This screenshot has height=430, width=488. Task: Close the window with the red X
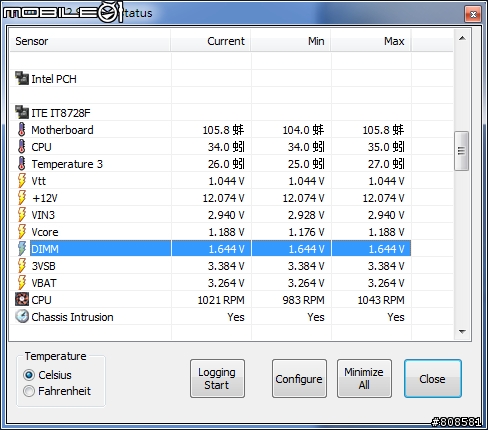tap(473, 14)
